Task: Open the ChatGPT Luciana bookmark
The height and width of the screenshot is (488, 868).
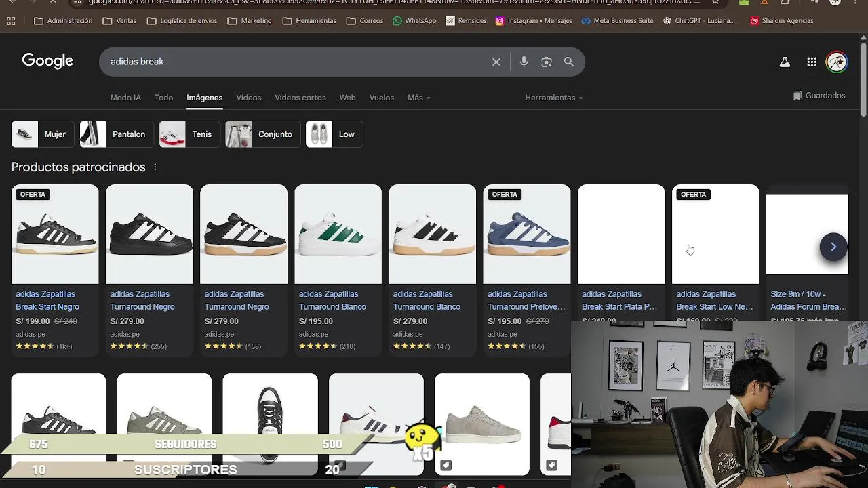Action: 699,21
